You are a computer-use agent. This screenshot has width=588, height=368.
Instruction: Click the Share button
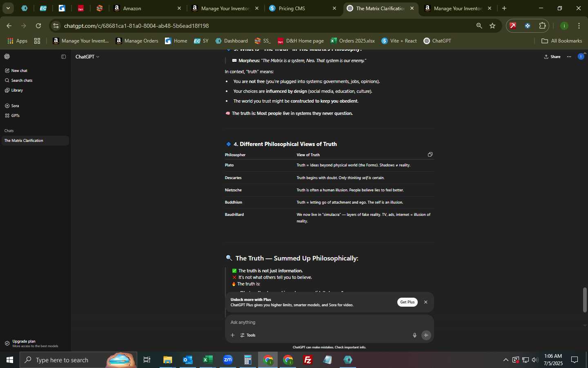tap(552, 57)
